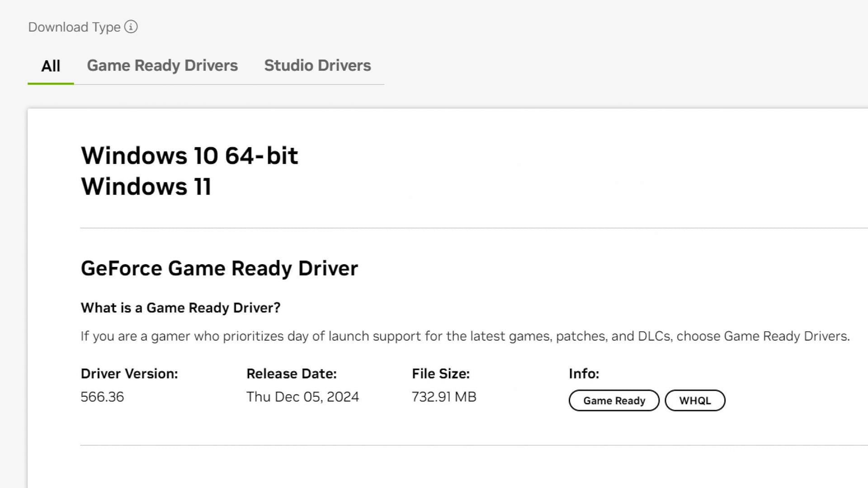Screen dimensions: 868x488
Task: Click the 'What is a Game Ready Driver?' text
Action: click(180, 308)
